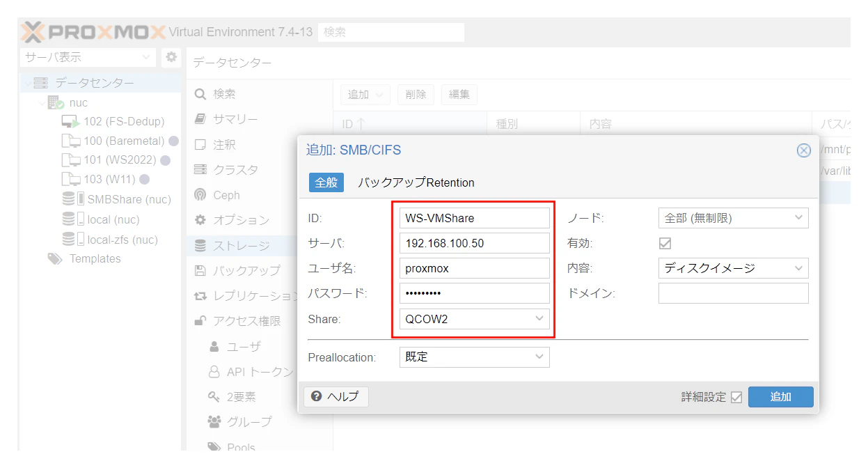Toggle the 有効 checkbox
The height and width of the screenshot is (468, 868).
[665, 243]
